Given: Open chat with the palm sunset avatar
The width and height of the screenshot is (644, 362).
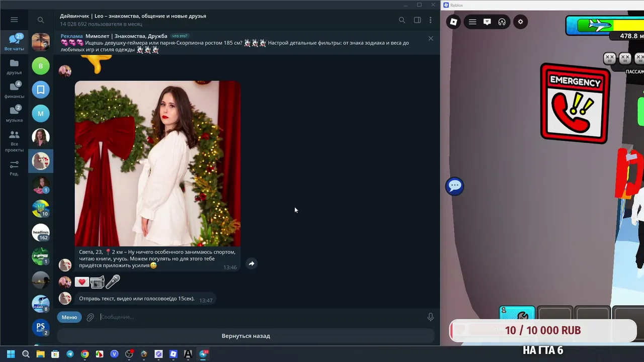Looking at the screenshot, I should (x=41, y=42).
